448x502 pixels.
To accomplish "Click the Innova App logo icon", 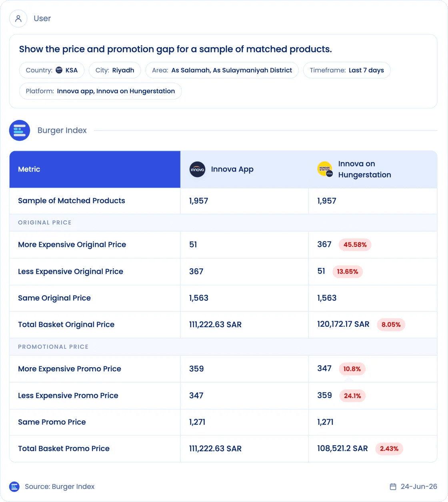I will click(x=197, y=170).
